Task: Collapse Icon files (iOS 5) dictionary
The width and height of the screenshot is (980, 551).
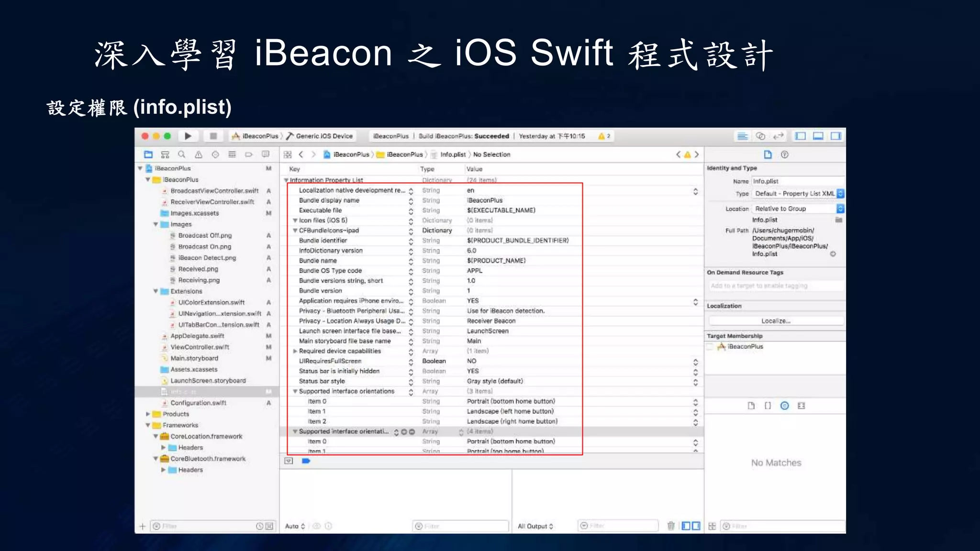Action: click(x=295, y=220)
